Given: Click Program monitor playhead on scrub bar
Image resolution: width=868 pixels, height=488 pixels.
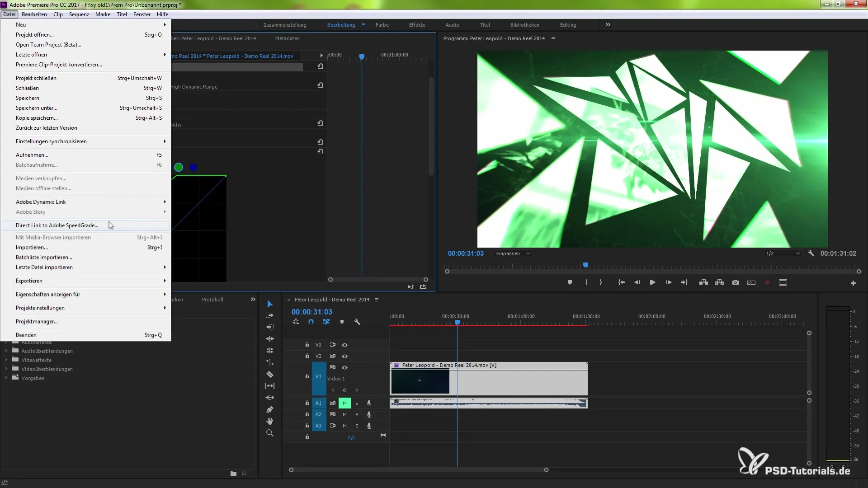Looking at the screenshot, I should [x=585, y=265].
